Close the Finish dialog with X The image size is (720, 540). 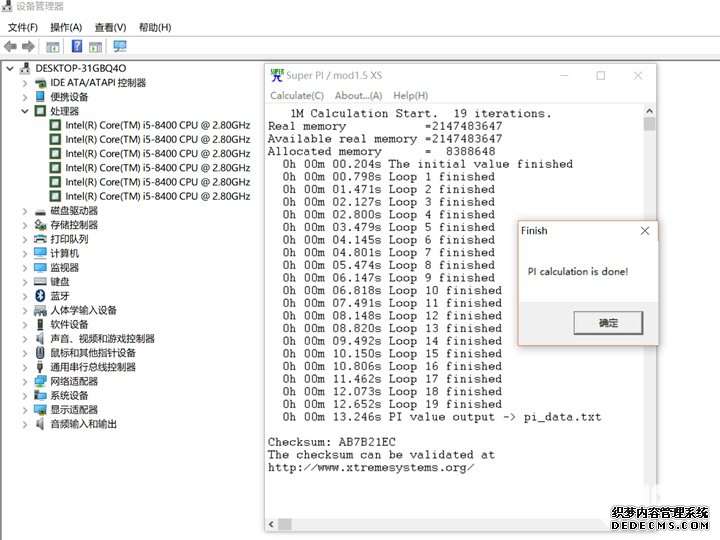coord(645,231)
